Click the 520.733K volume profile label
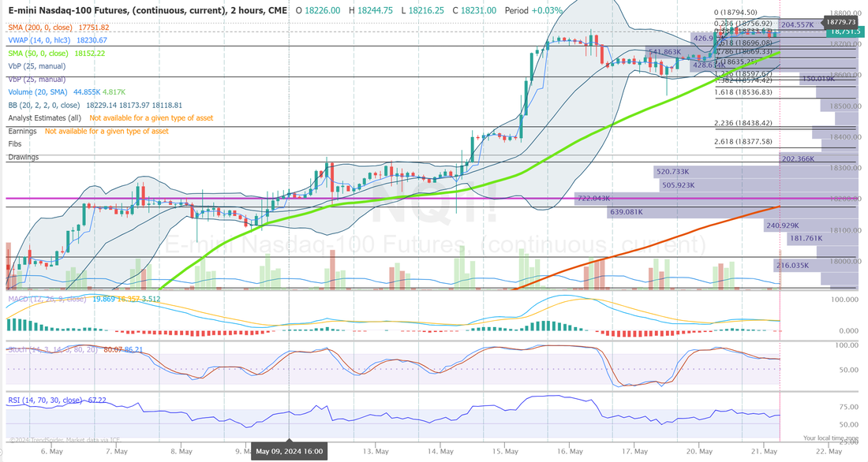This screenshot has width=868, height=462. pyautogui.click(x=672, y=172)
